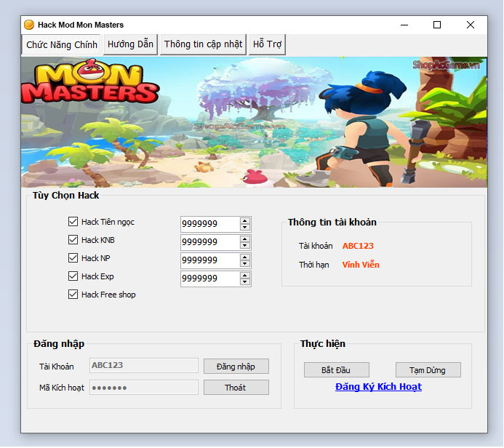Switch to the Chức Năng Chính tab
This screenshot has width=504, height=448.
click(x=61, y=44)
